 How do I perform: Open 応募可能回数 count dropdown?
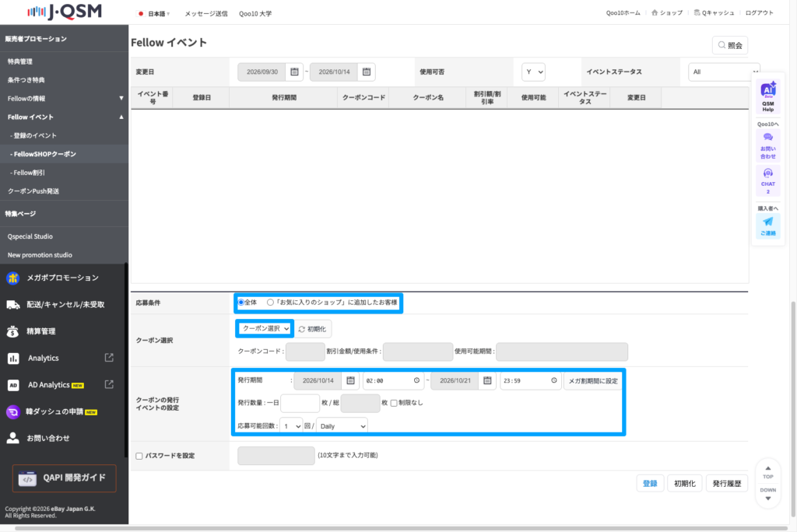tap(291, 425)
